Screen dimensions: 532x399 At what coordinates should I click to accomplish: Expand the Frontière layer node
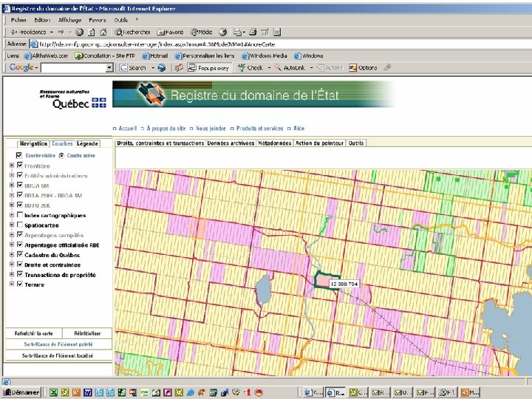point(12,166)
